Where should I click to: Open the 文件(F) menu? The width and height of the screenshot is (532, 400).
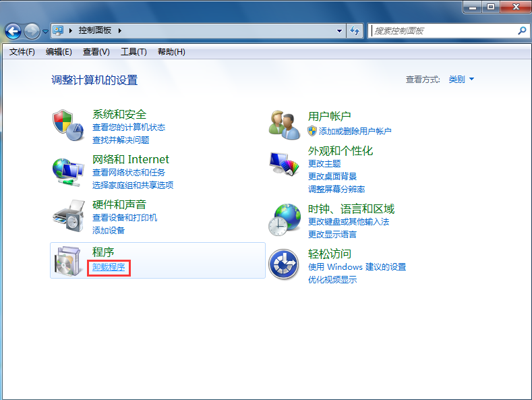(22, 52)
